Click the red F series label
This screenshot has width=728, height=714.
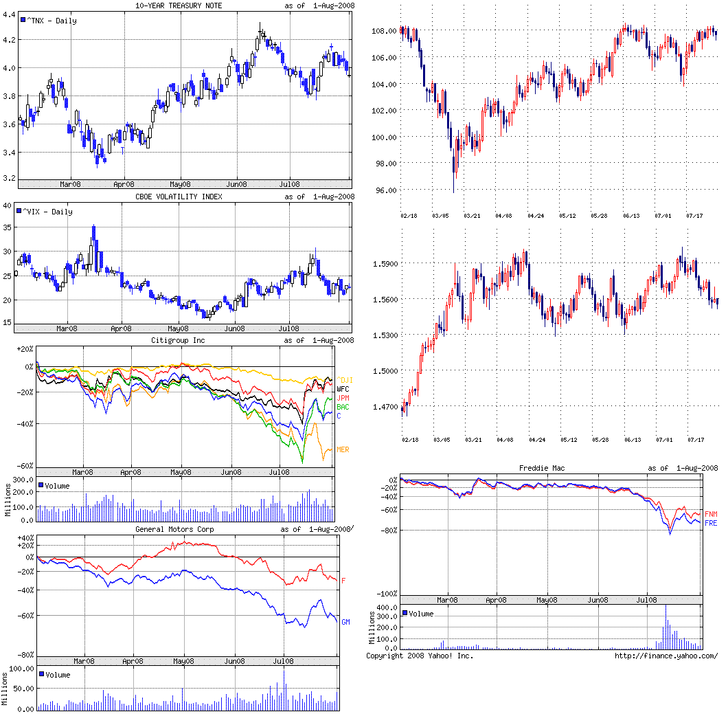(343, 581)
